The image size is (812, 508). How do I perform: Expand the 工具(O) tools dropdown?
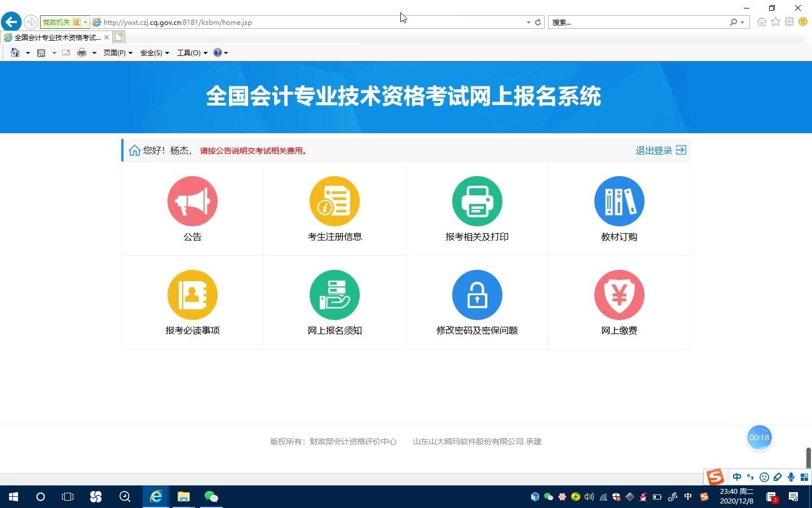point(191,52)
